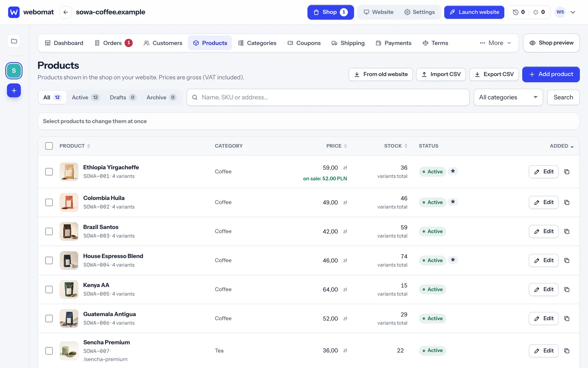The height and width of the screenshot is (368, 588).
Task: Select the Kenya AA checkbox
Action: (49, 290)
